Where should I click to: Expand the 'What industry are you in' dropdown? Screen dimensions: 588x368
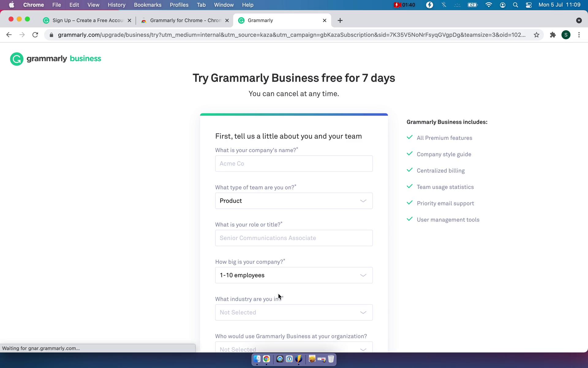pyautogui.click(x=294, y=312)
